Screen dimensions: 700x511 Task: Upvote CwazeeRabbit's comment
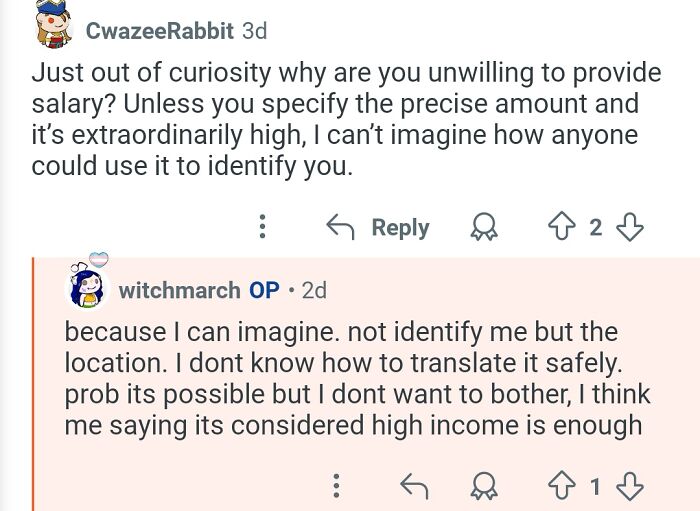562,227
